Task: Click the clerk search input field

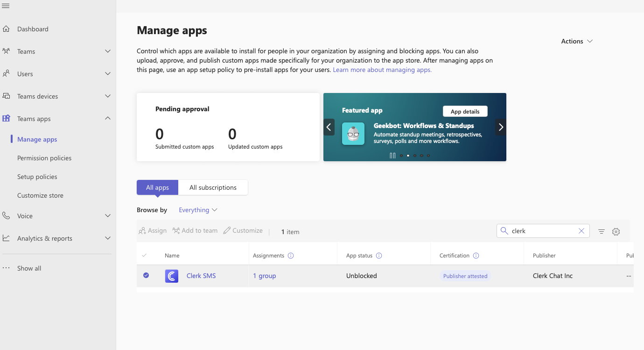Action: pos(541,231)
